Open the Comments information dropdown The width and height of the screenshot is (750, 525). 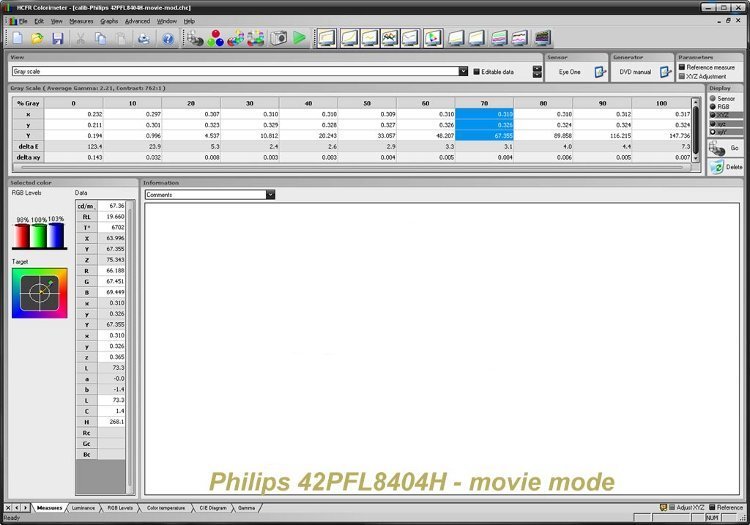click(x=270, y=195)
